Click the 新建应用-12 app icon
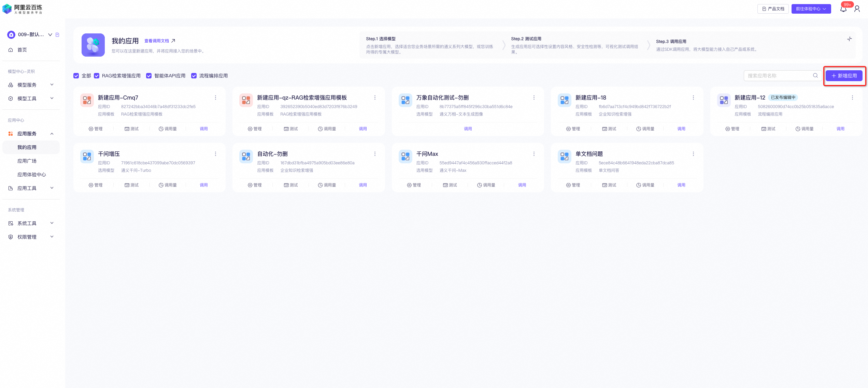The width and height of the screenshot is (868, 388). coord(724,100)
